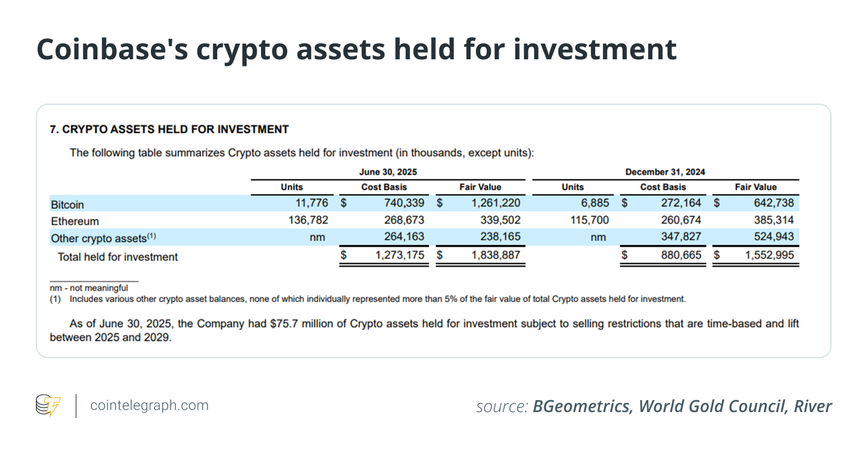Click the 2024 total fair value 1,552,995
This screenshot has height=454, width=868.
pyautogui.click(x=769, y=255)
